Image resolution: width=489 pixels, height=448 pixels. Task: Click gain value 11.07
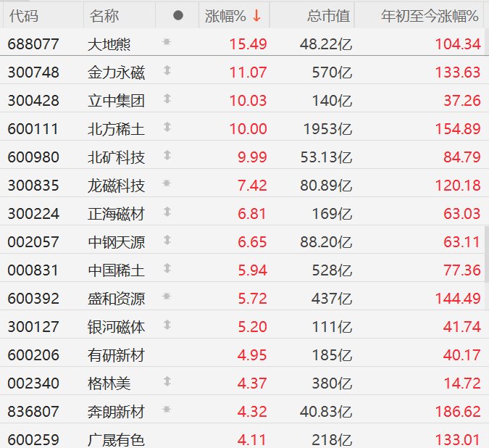(248, 72)
